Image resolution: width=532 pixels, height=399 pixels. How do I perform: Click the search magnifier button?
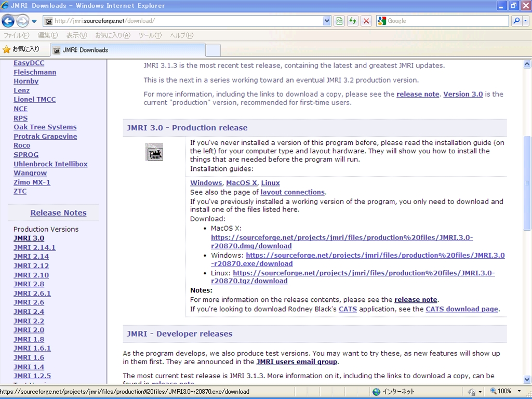pyautogui.click(x=516, y=21)
